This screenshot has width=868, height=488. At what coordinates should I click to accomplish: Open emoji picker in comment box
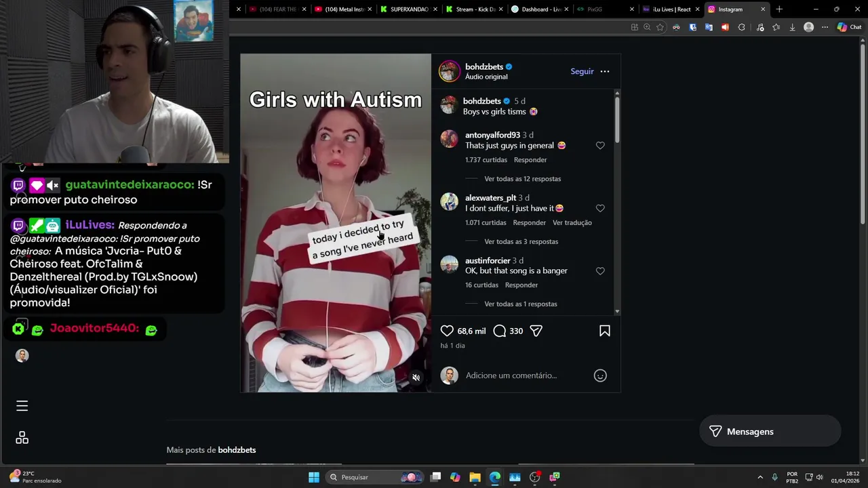tap(600, 375)
